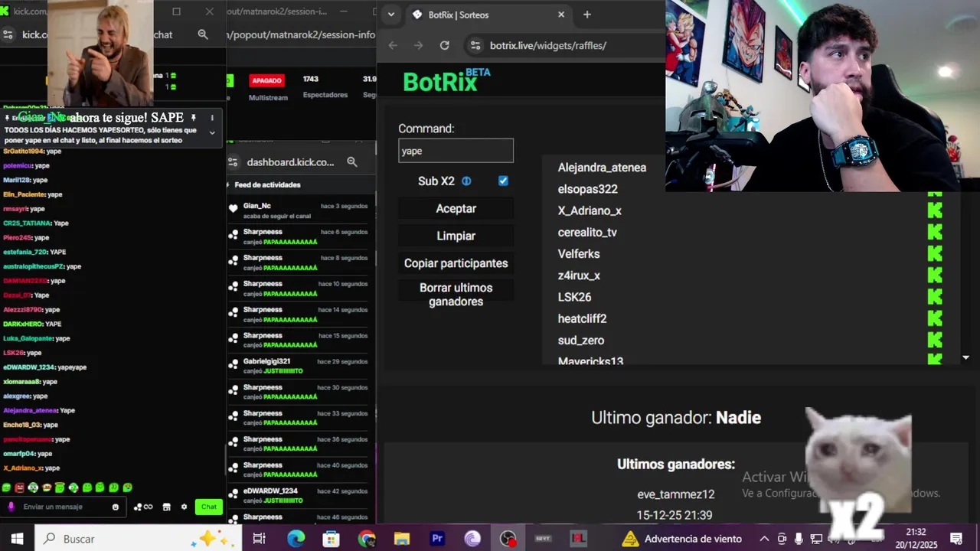Screen dimensions: 980x551
Task: Click the BotRix BETA logo
Action: tap(447, 80)
